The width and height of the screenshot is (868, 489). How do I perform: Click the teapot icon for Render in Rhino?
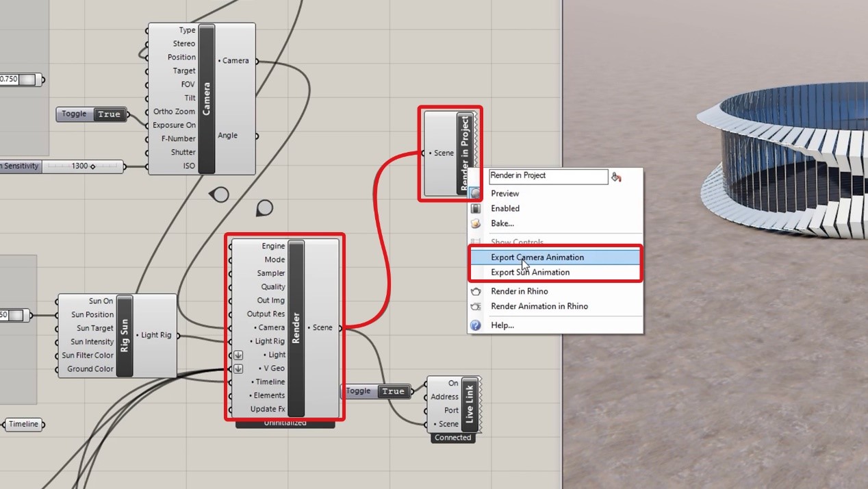pyautogui.click(x=476, y=291)
